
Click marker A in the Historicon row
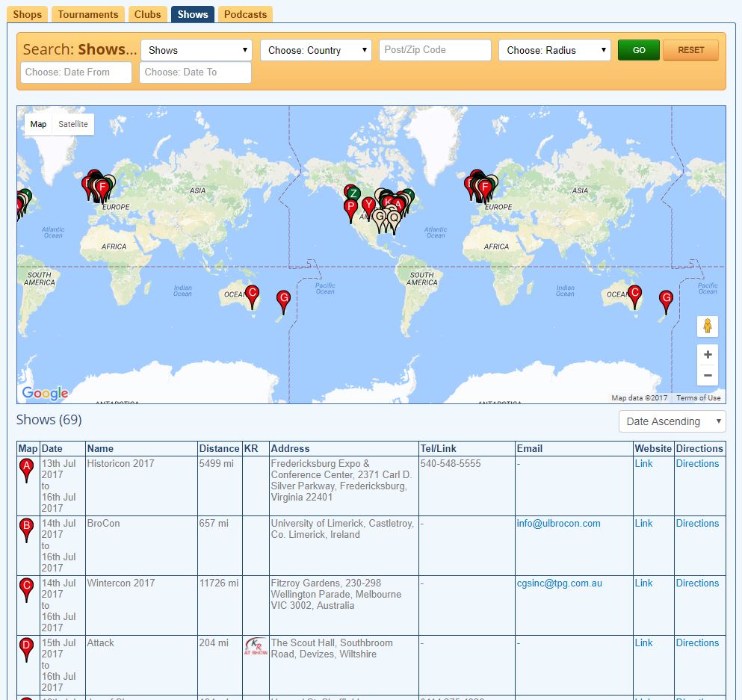27,470
